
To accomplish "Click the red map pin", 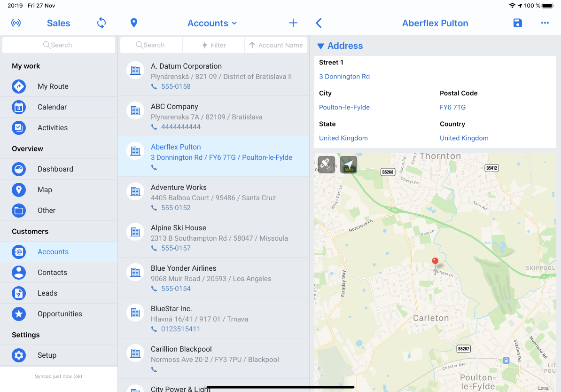I will point(435,261).
